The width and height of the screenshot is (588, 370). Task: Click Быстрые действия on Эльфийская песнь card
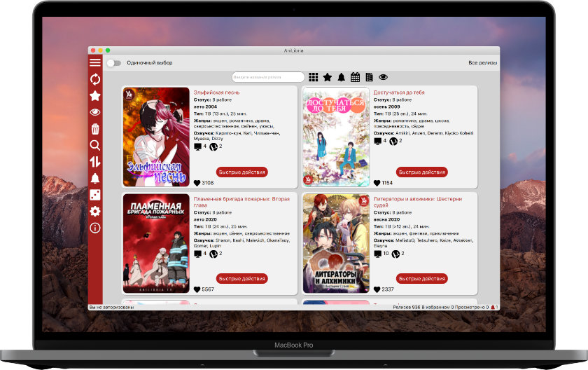pos(242,172)
